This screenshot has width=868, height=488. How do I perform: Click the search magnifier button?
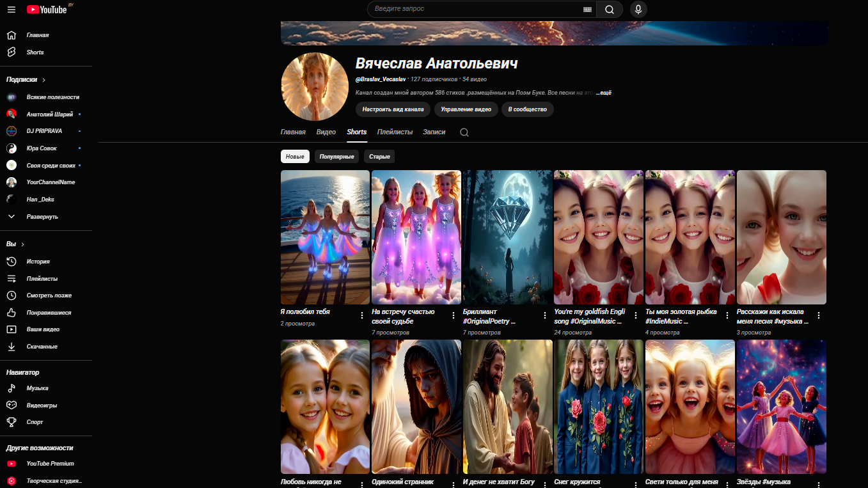pyautogui.click(x=610, y=10)
